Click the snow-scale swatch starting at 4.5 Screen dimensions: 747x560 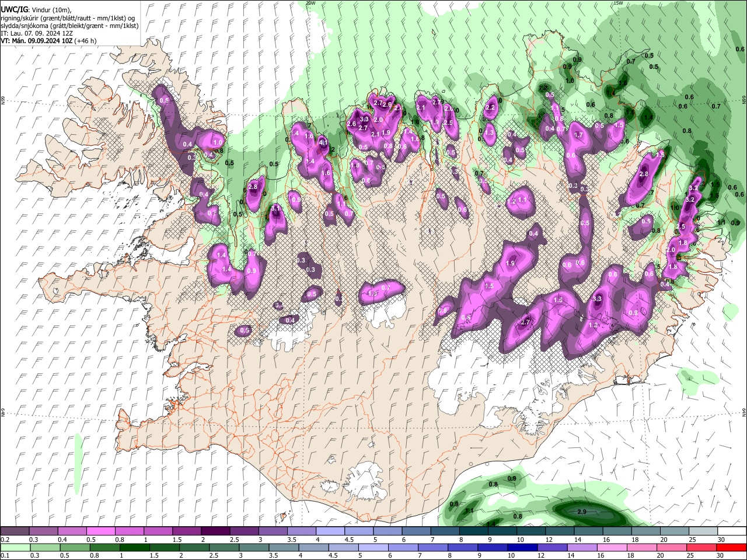359,531
